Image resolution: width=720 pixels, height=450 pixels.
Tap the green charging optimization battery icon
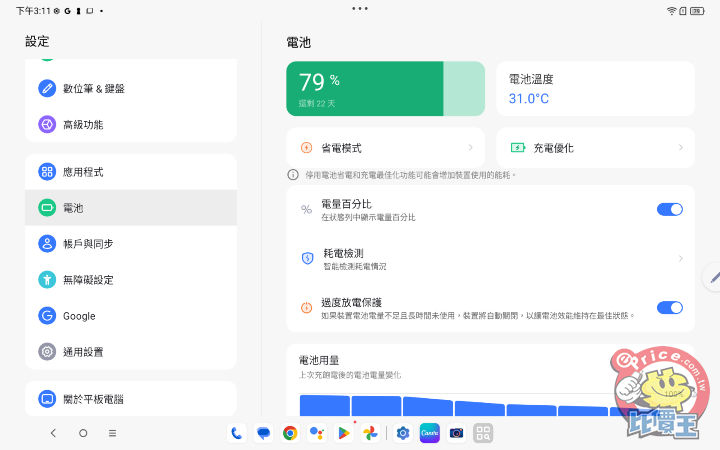point(518,147)
